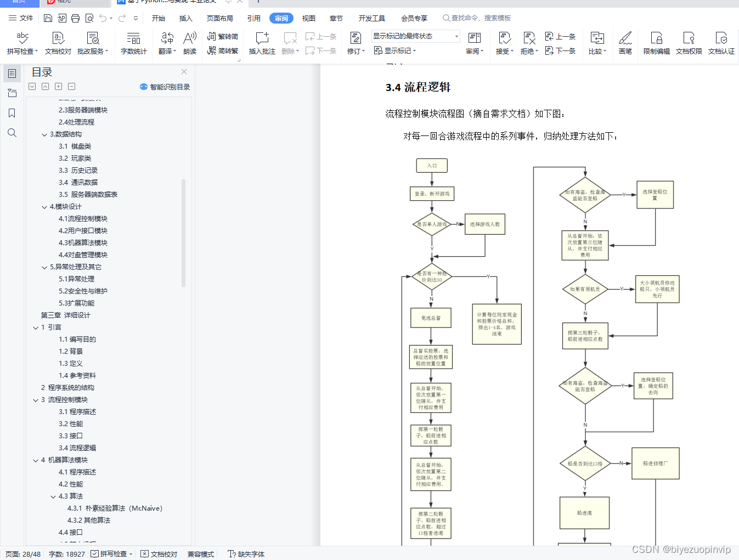
Task: Click 文档认证 document certification icon
Action: coord(721,43)
